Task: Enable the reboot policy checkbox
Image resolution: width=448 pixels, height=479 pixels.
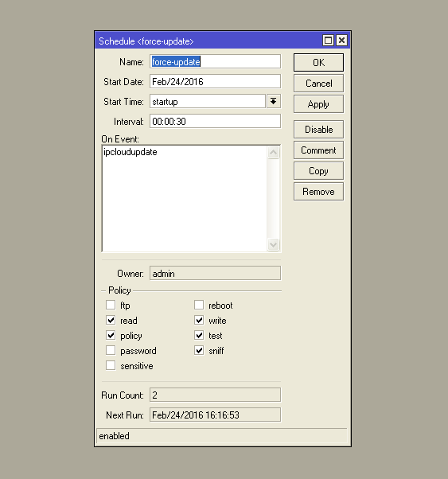Action: pos(199,305)
